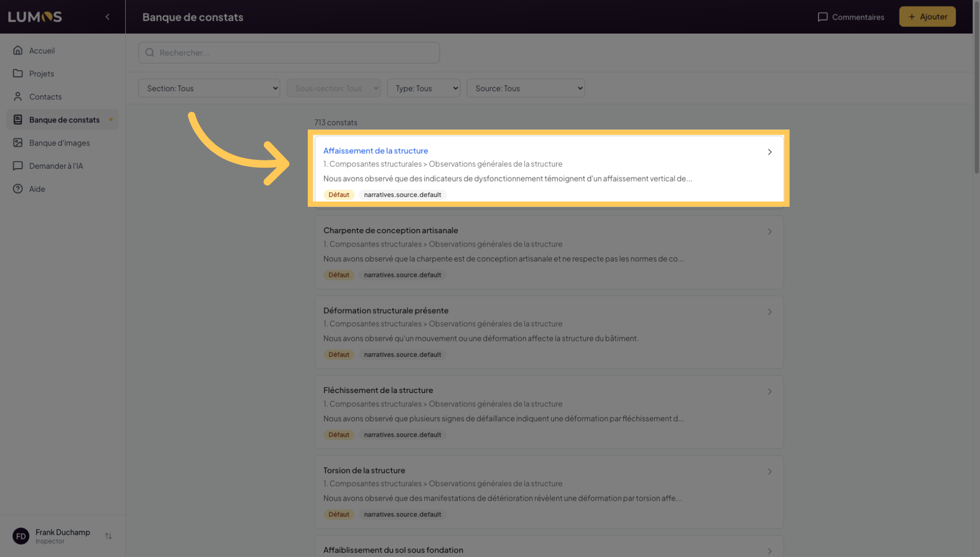Click the Contacts person icon
The height and width of the screenshot is (557, 980).
(18, 96)
